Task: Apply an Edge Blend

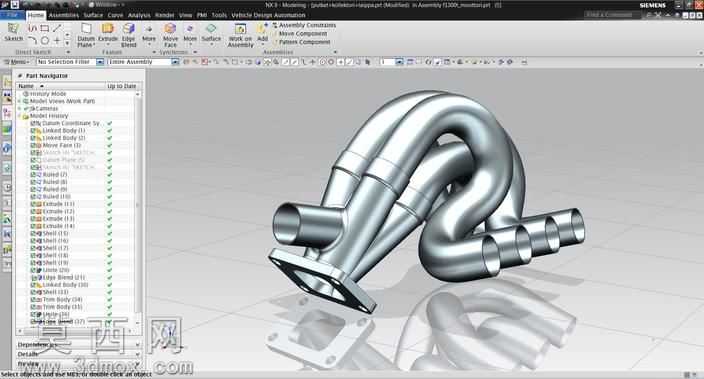Action: coord(128,35)
